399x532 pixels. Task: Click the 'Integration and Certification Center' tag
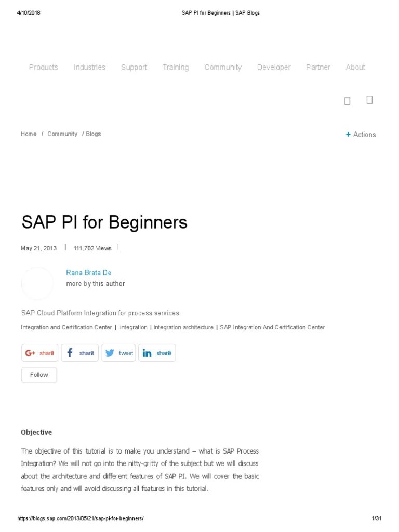65,327
